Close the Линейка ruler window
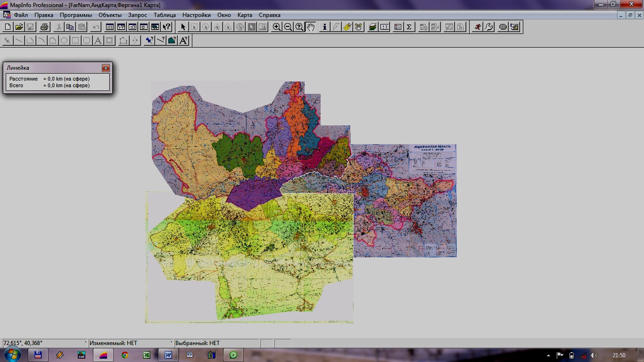Viewport: 644px width, 362px height. click(106, 68)
